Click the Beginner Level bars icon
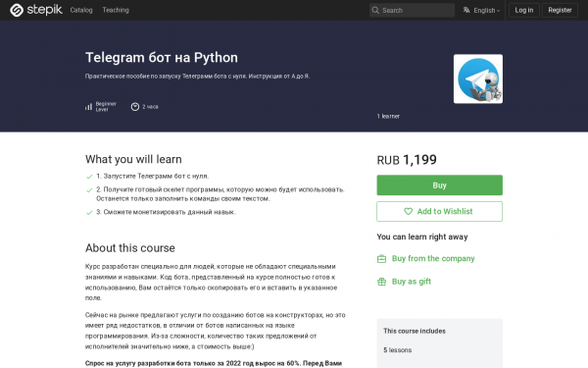 coord(88,107)
